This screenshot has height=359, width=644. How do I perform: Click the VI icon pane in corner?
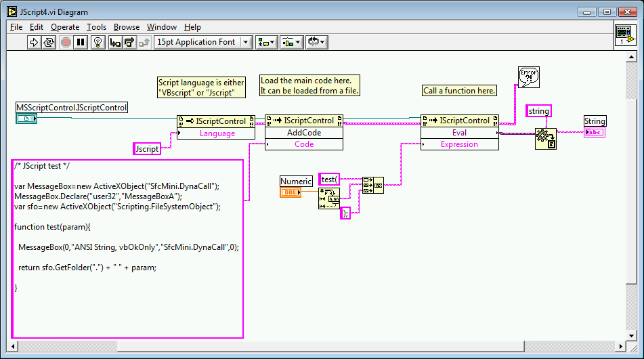point(625,35)
